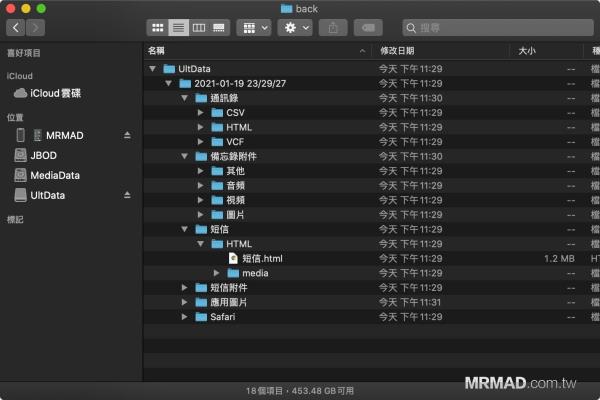Expand the VCF folder
Image resolution: width=600 pixels, height=400 pixels.
tap(201, 142)
